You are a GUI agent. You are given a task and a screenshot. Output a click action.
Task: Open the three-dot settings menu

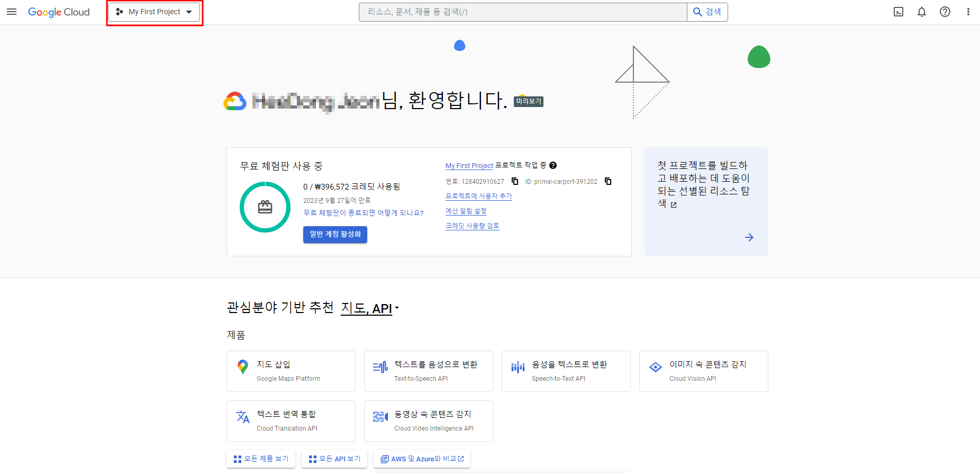968,12
